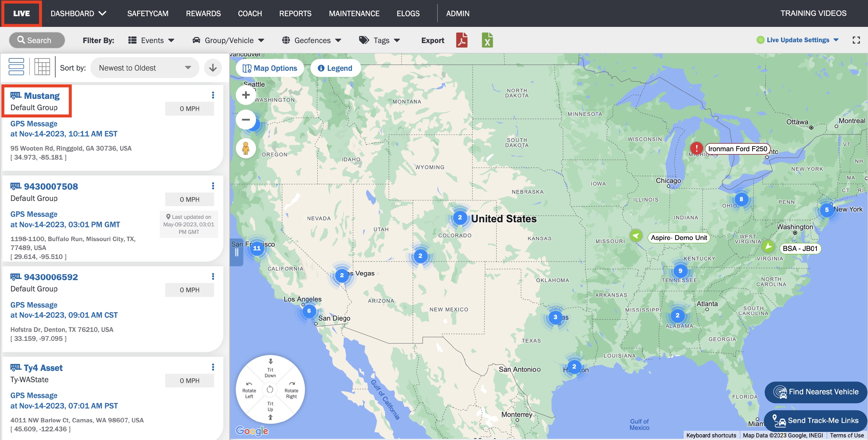This screenshot has height=440, width=868.
Task: Enter fullscreen map mode
Action: tap(856, 40)
